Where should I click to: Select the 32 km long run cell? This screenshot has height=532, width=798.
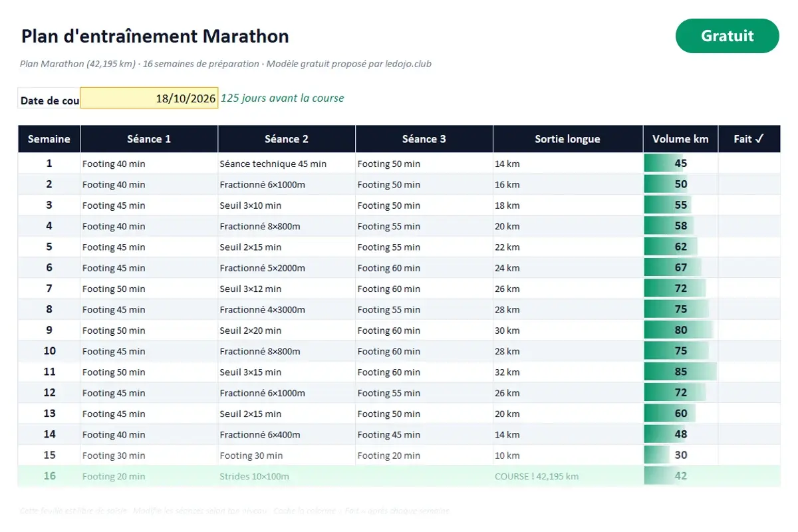click(x=568, y=372)
